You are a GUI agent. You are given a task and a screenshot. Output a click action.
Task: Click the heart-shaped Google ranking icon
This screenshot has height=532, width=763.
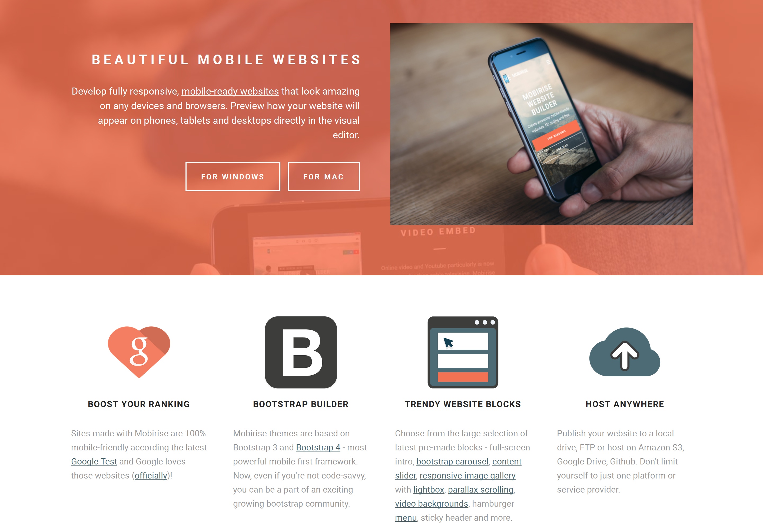point(139,352)
